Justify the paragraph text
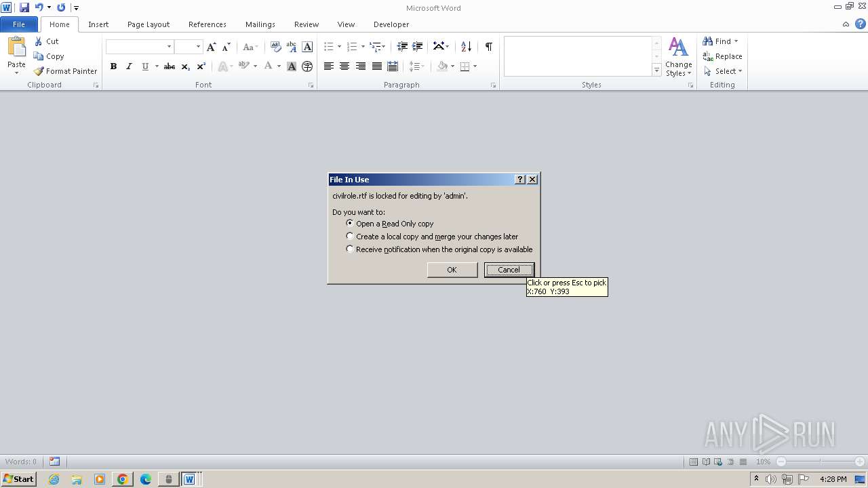 [377, 66]
